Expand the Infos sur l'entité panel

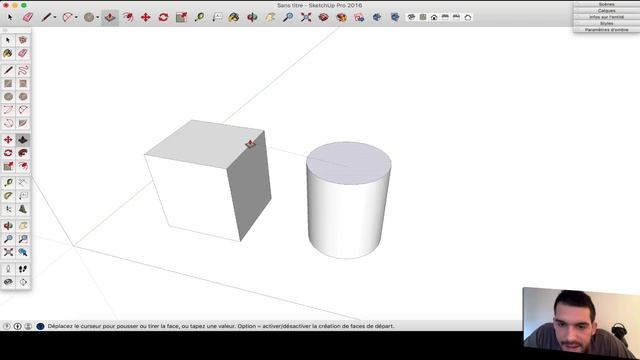(607, 17)
